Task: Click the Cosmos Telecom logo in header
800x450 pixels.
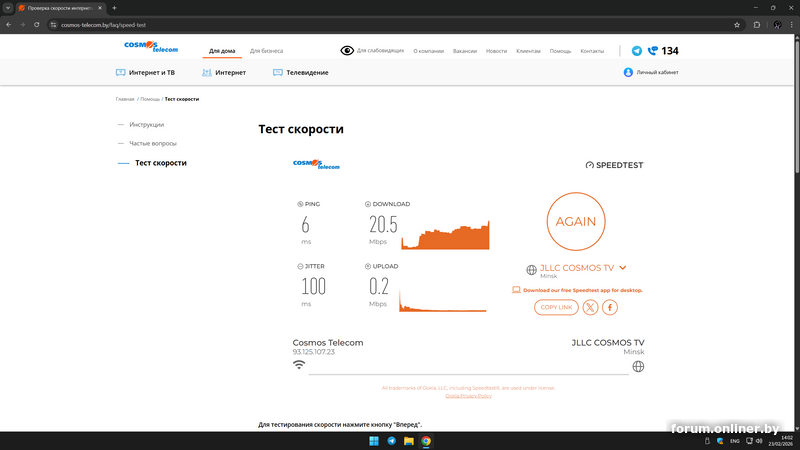Action: point(151,47)
